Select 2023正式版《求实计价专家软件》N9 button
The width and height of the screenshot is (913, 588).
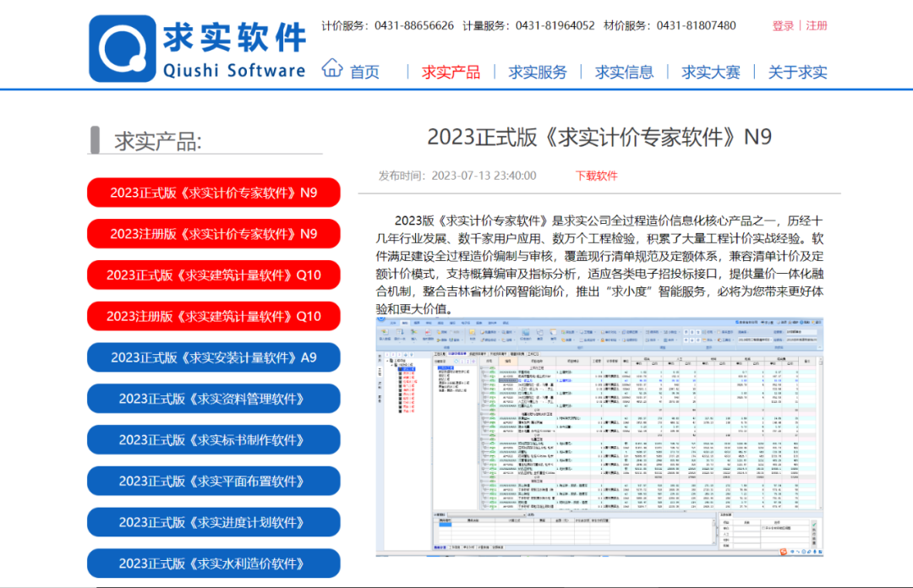pos(214,193)
